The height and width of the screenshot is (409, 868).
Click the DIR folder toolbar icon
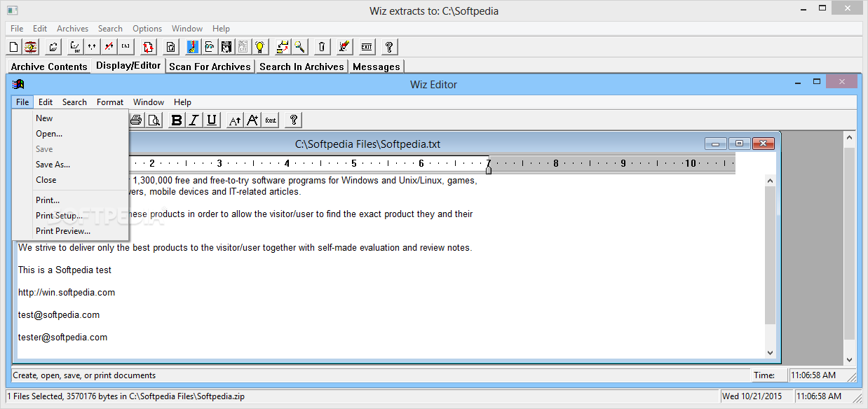[x=74, y=47]
